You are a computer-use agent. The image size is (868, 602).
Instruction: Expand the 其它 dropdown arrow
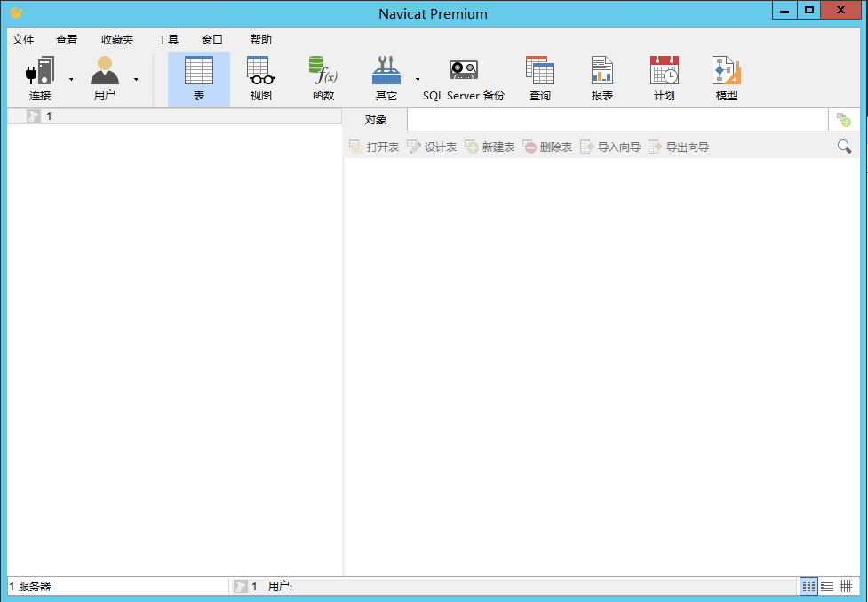[x=418, y=79]
